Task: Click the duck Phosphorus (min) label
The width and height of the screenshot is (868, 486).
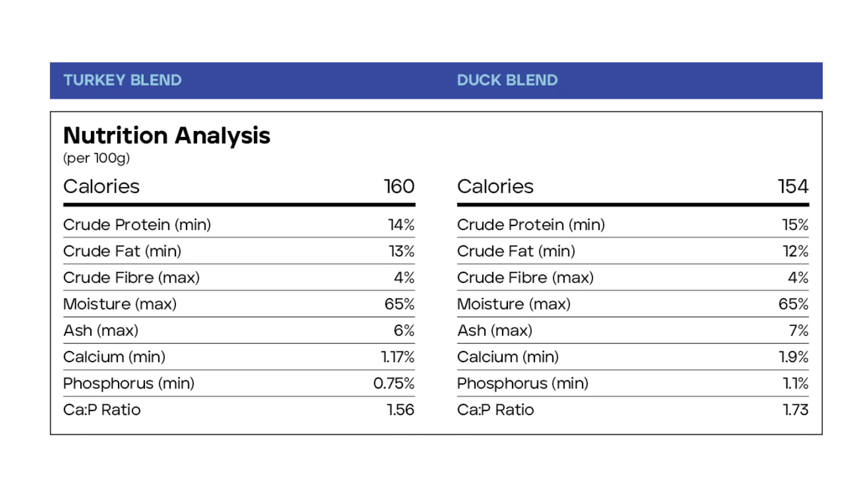Action: [523, 383]
